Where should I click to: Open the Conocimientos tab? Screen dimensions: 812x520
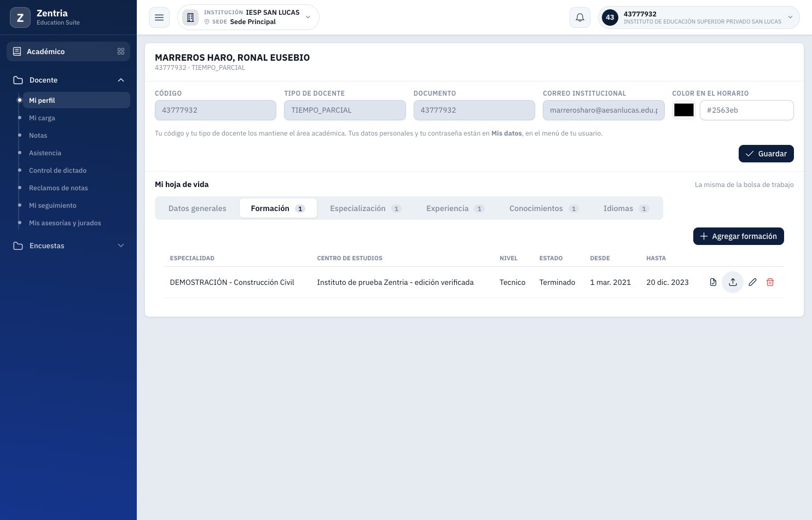544,208
